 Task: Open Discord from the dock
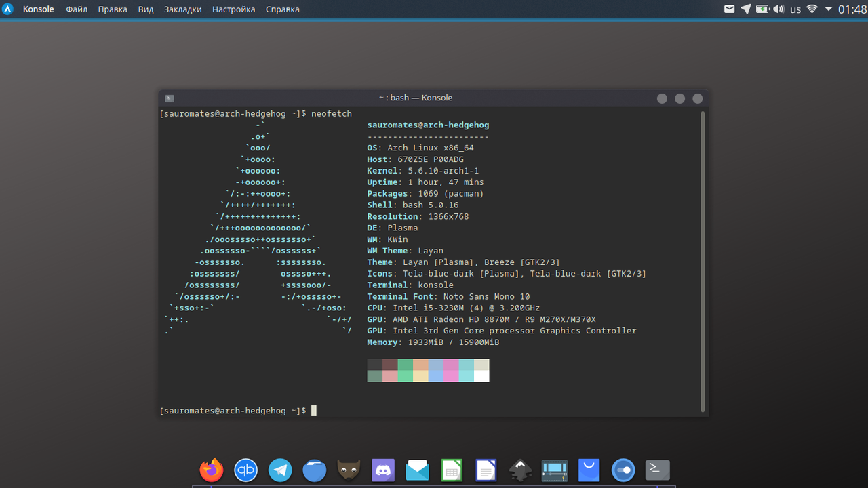(x=383, y=470)
